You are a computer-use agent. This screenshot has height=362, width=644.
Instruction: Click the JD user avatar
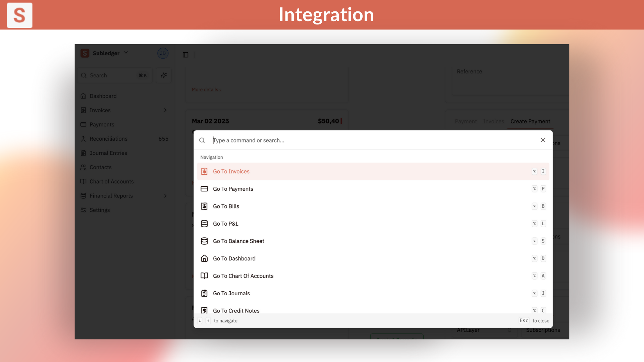[x=163, y=53]
